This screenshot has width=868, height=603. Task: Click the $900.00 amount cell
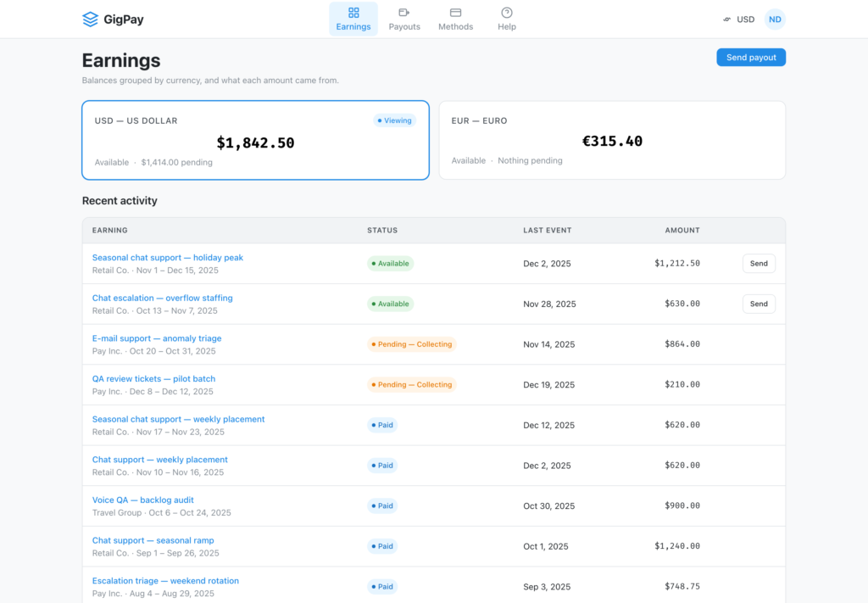click(682, 505)
